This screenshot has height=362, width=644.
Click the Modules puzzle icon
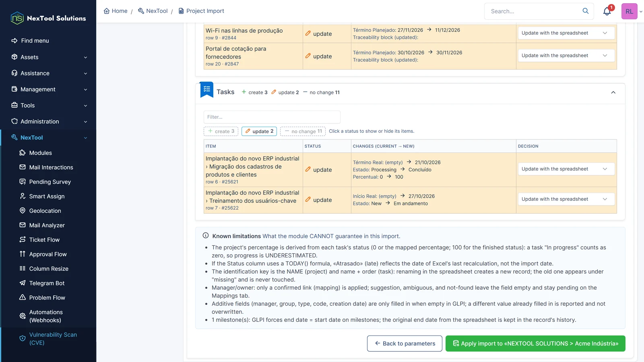(x=23, y=153)
